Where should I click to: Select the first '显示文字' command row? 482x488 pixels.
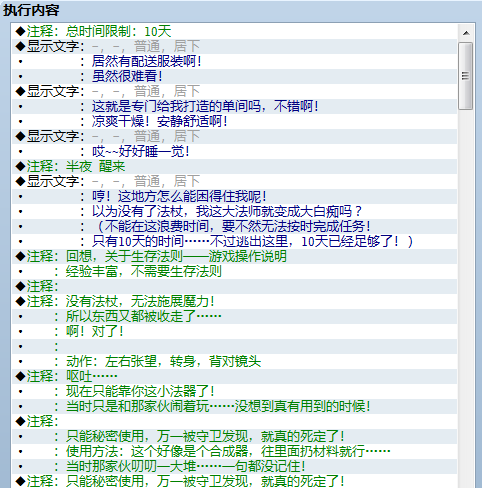[234, 46]
